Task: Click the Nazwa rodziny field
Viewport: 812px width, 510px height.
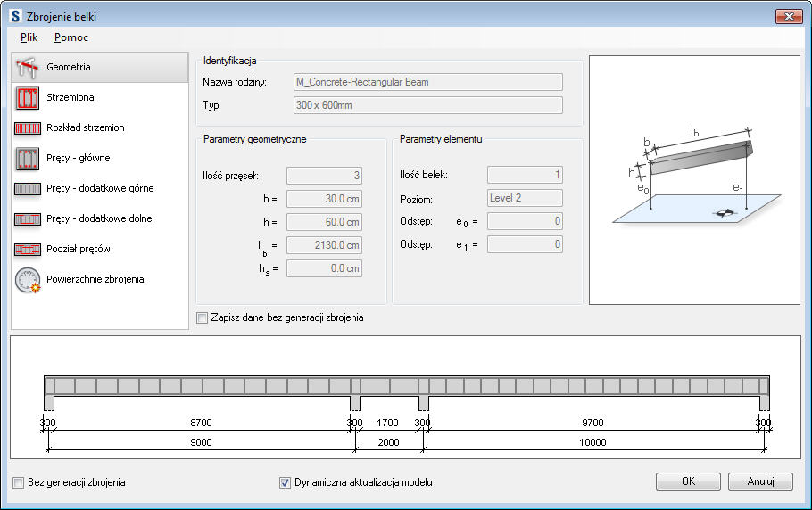Action: point(427,82)
